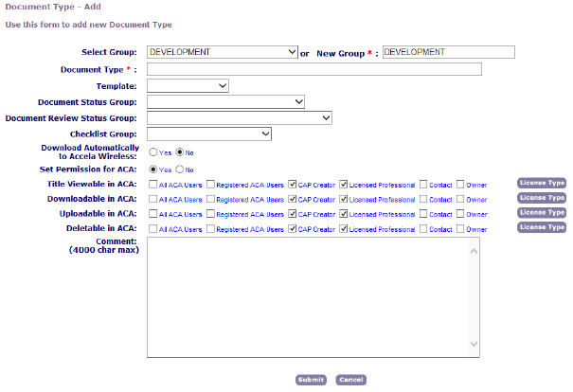
Task: Uncheck CAP Creator for Deletable in ACA
Action: [293, 229]
